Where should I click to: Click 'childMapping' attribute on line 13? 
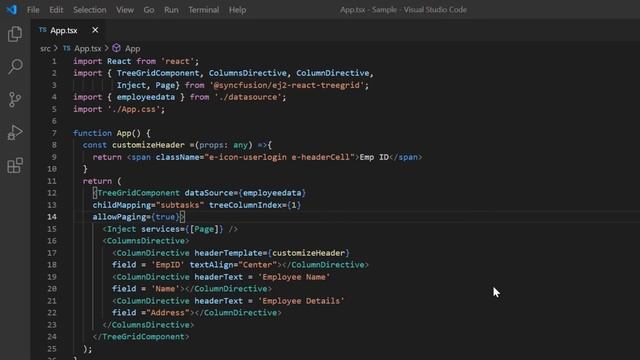pos(122,205)
